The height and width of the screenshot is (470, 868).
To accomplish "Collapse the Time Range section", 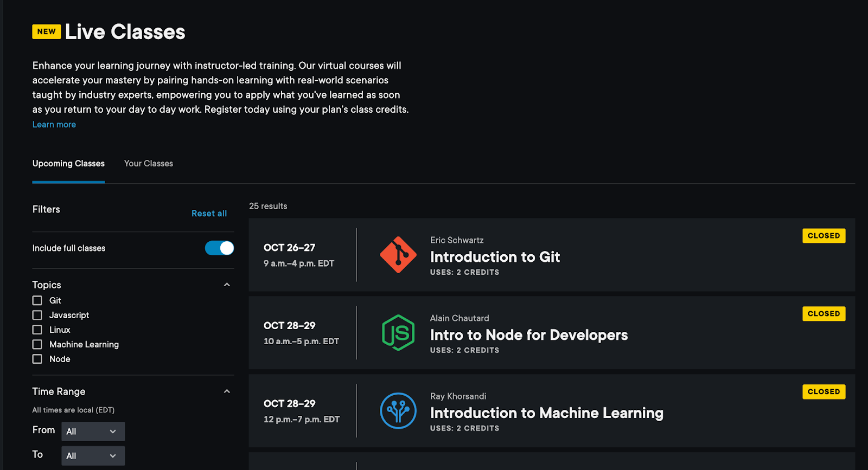I will [x=227, y=391].
